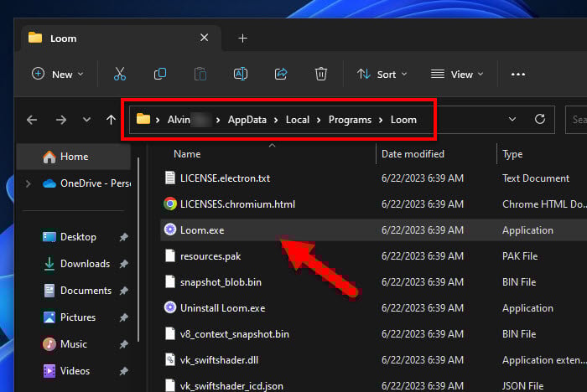
Task: Open Home in navigation pane
Action: coord(74,157)
